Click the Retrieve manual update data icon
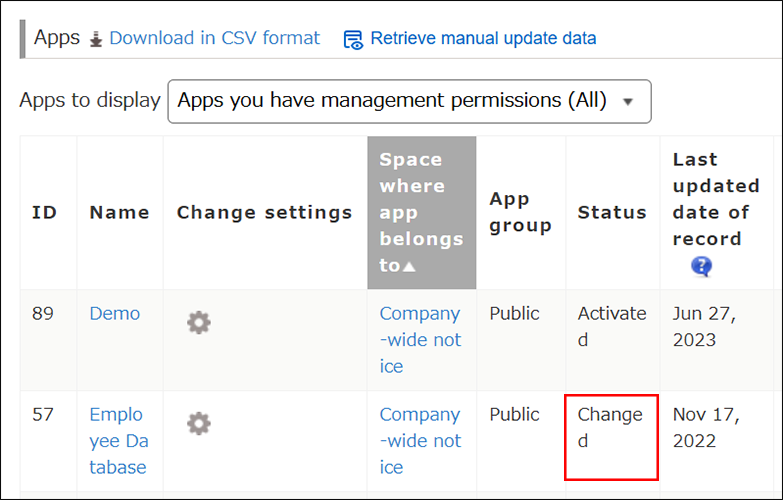The width and height of the screenshot is (783, 500). [x=353, y=39]
